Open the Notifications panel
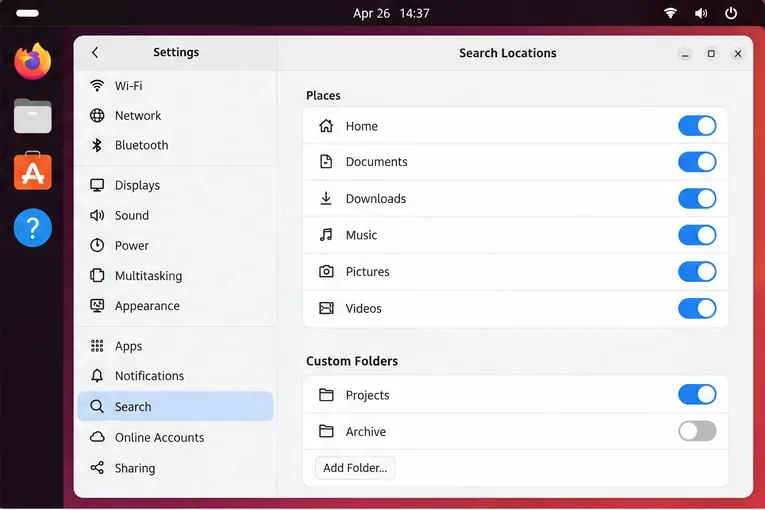Image resolution: width=765 pixels, height=510 pixels. tap(175, 375)
